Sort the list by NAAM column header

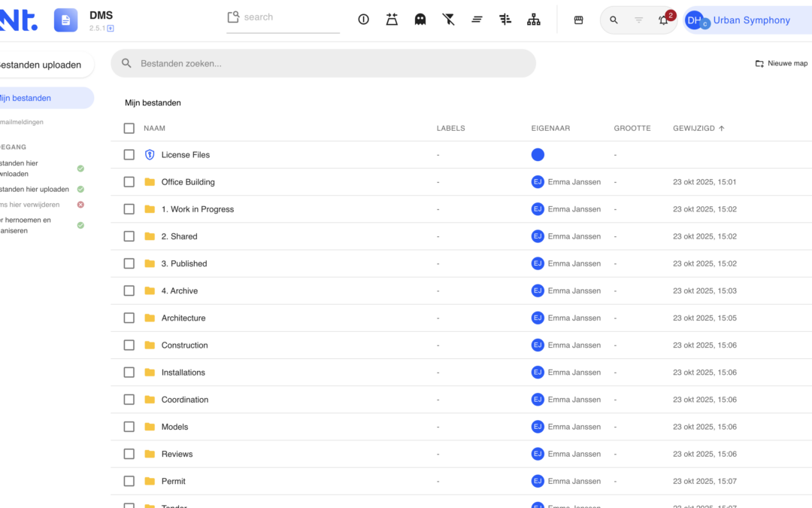point(154,128)
